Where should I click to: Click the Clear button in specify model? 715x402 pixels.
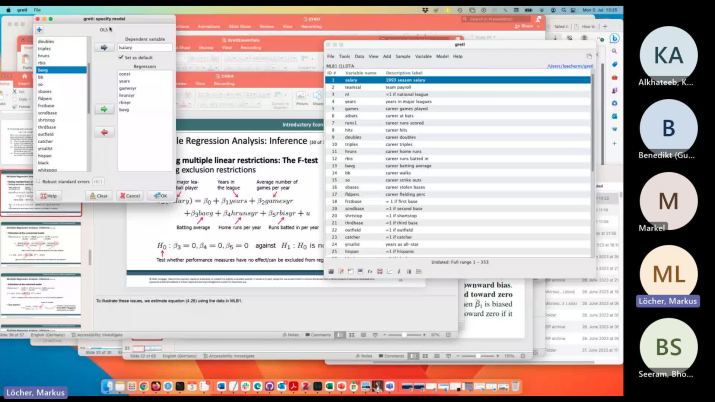[98, 196]
